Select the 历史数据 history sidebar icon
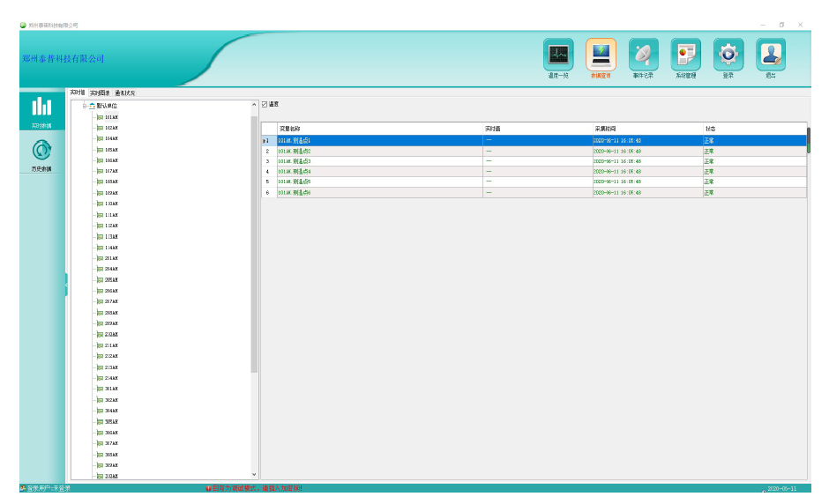The height and width of the screenshot is (504, 829). coord(41,154)
